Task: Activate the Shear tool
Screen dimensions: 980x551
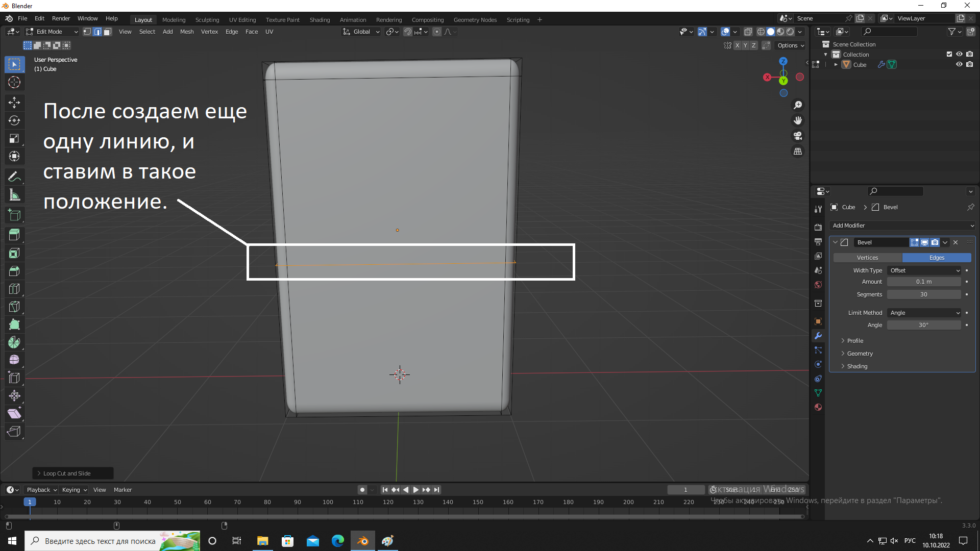Action: point(14,414)
